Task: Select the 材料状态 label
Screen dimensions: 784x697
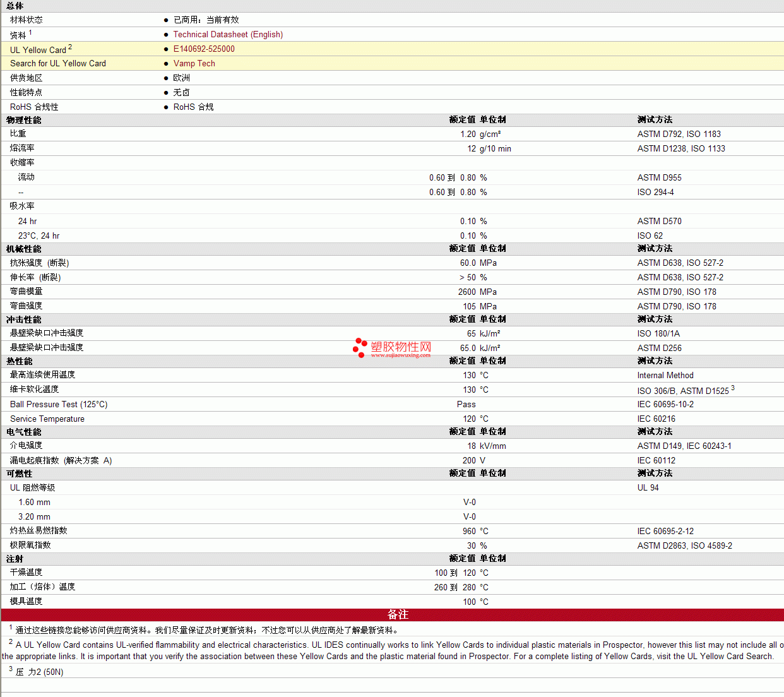Action: 27,20
